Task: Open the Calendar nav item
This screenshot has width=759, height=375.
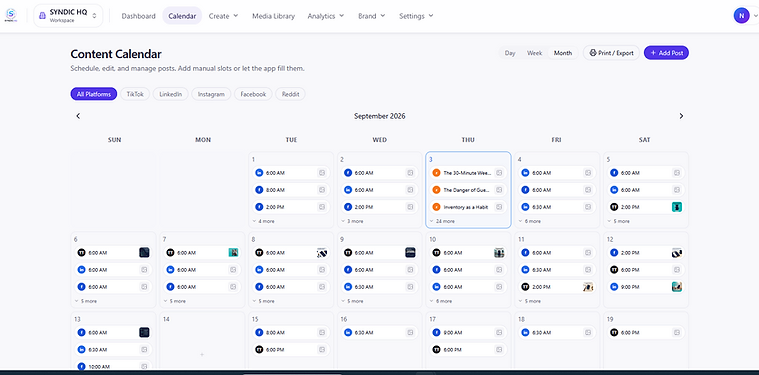Action: 182,16
